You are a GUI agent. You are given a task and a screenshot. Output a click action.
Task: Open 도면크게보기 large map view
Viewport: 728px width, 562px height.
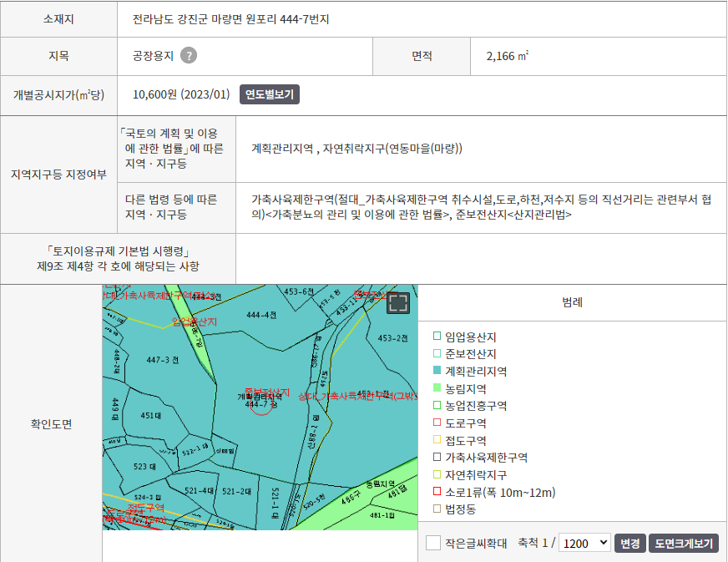(684, 543)
